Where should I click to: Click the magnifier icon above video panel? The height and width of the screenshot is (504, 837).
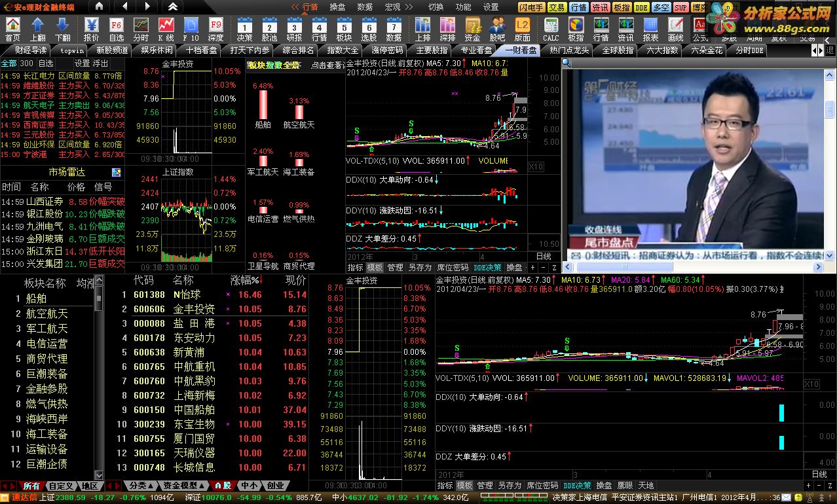pos(567,63)
